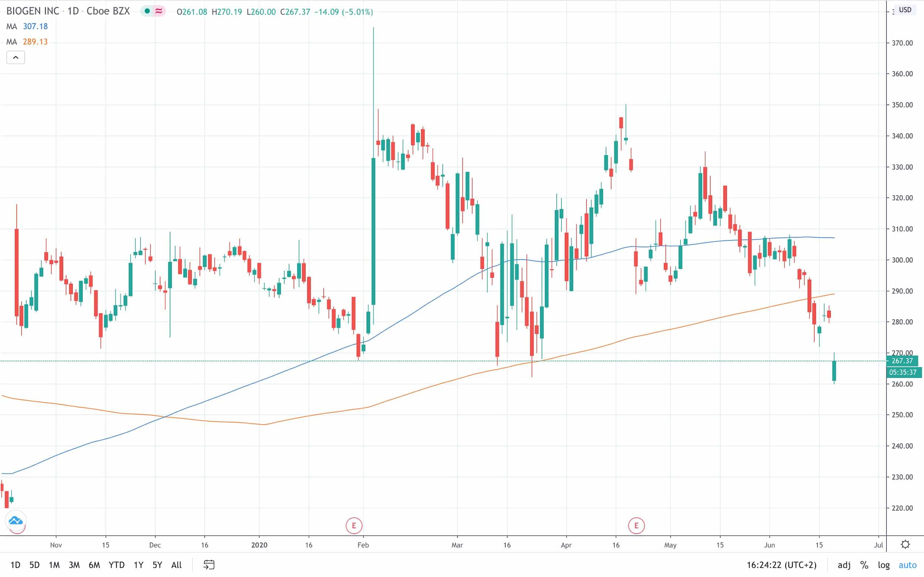Toggle the adj price adjustment option
This screenshot has height=577, width=924.
843,565
